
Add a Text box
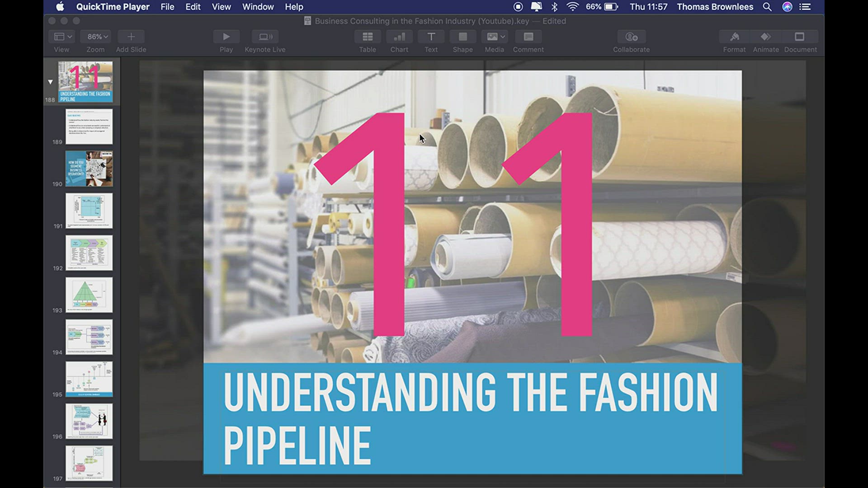click(x=431, y=37)
